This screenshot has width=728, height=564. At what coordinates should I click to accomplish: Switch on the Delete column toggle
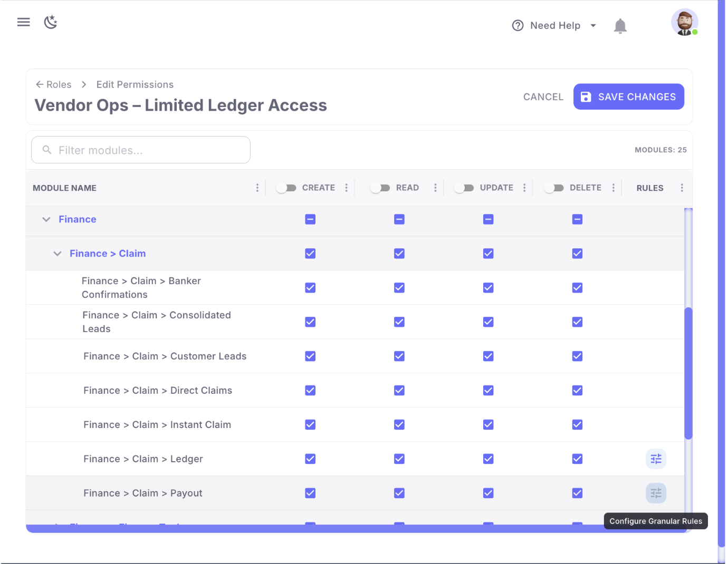[554, 188]
